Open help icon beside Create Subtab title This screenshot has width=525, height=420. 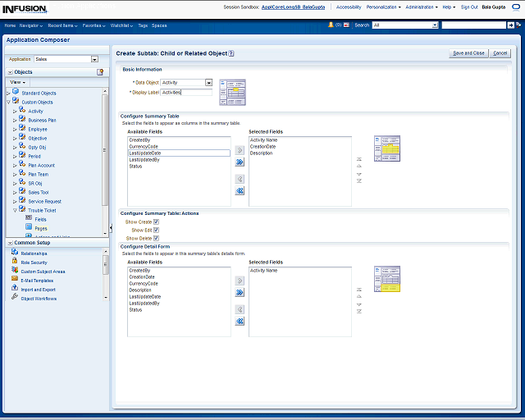231,53
